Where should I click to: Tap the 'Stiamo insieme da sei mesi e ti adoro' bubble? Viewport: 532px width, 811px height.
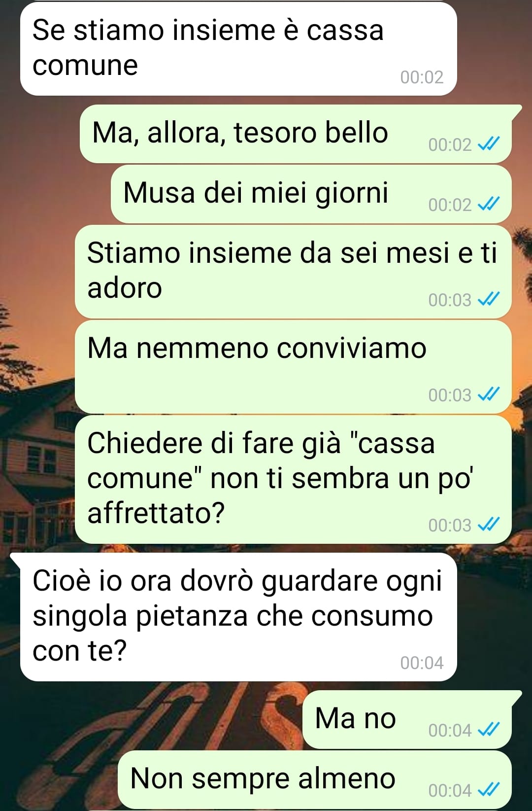293,272
